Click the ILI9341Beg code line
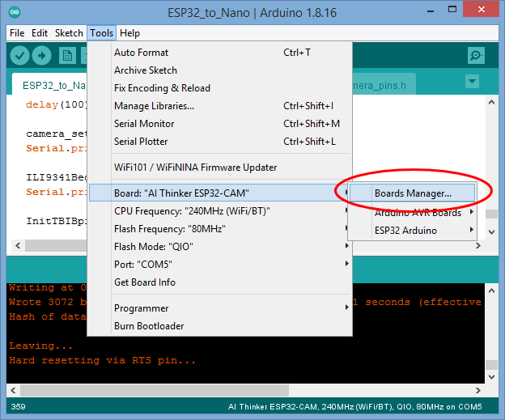Image resolution: width=505 pixels, height=420 pixels. (56, 177)
